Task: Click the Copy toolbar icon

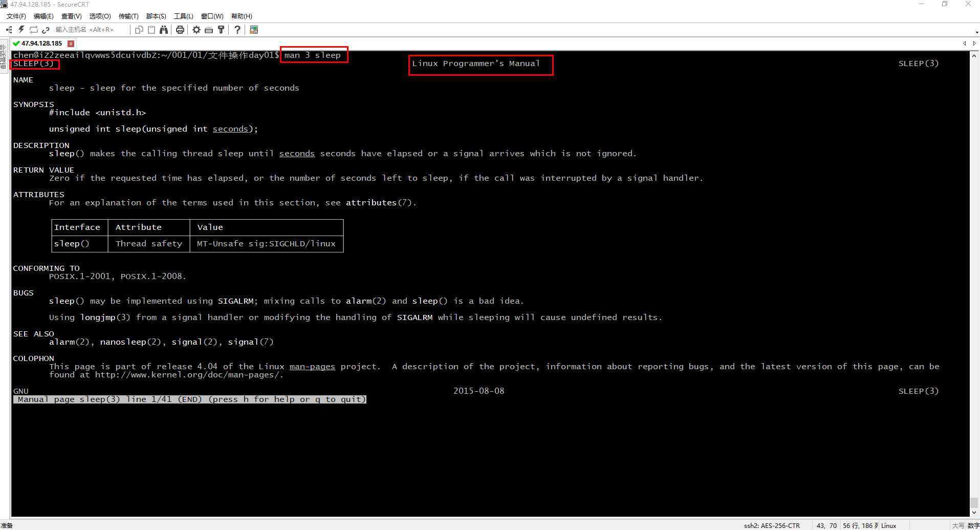Action: click(139, 30)
